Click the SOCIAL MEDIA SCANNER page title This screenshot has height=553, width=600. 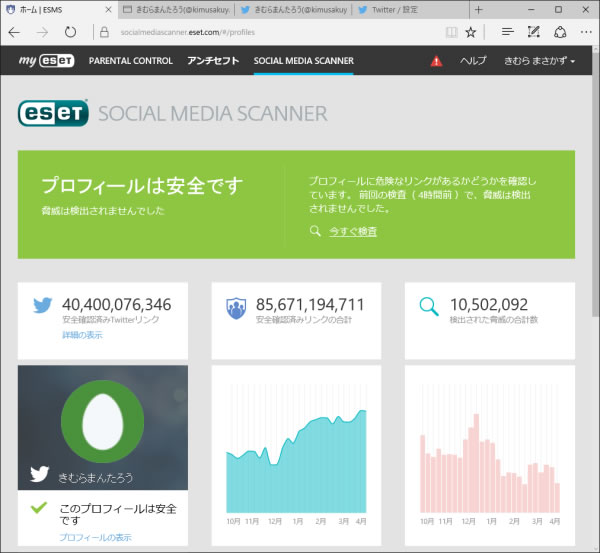pyautogui.click(x=213, y=114)
